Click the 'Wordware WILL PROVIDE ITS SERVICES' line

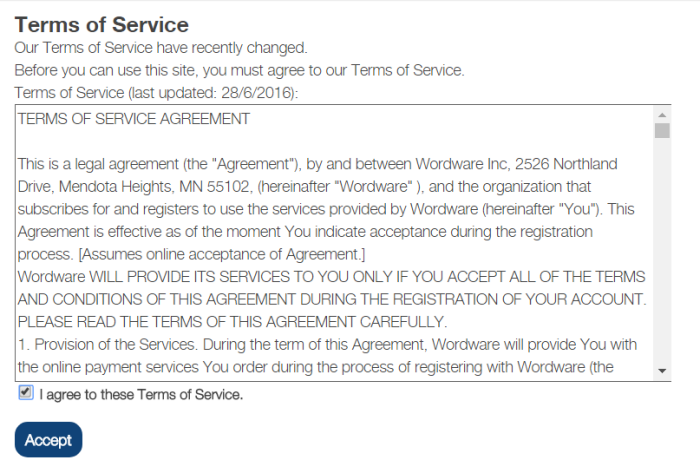coord(331,277)
